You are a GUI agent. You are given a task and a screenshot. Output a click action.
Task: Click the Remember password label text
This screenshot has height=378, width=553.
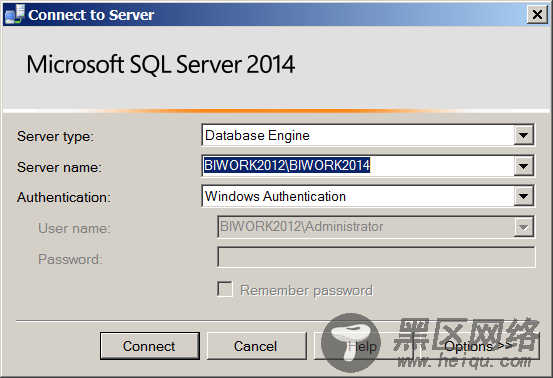306,291
